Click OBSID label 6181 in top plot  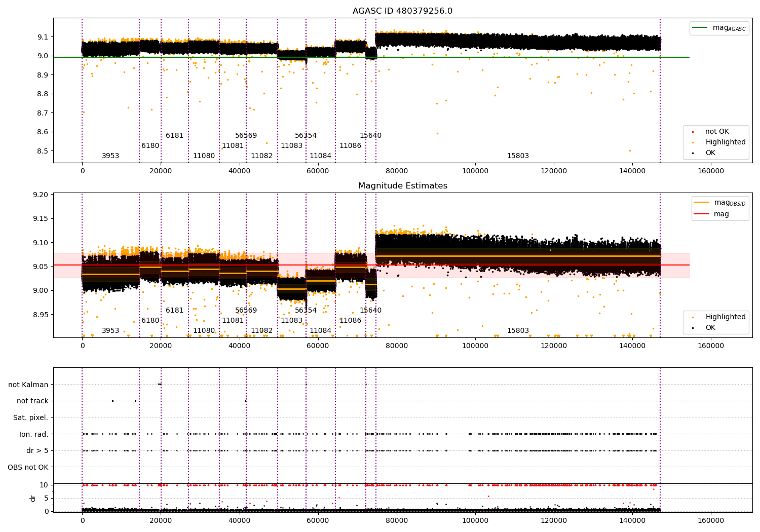coord(175,136)
